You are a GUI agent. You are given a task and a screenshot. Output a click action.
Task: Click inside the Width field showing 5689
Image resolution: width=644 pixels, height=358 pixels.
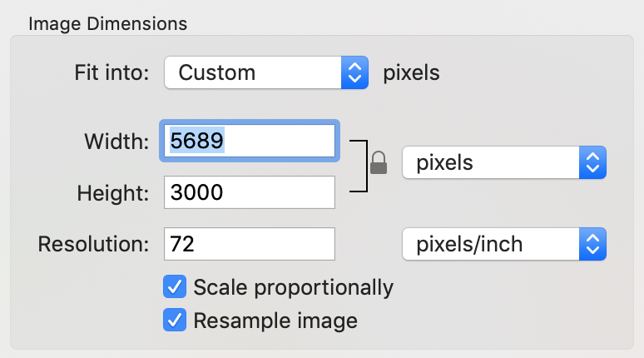click(250, 141)
